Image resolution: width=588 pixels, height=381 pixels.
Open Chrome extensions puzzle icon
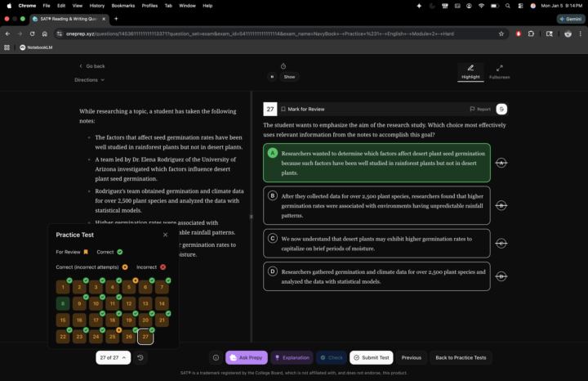click(x=531, y=34)
